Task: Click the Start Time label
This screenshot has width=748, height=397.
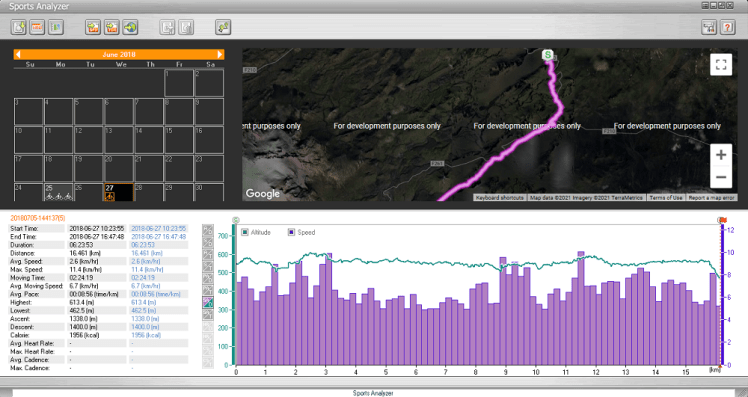Action: click(x=23, y=229)
